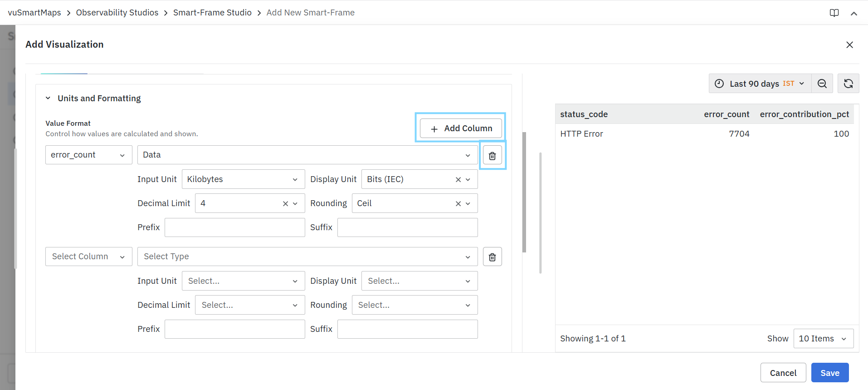This screenshot has width=868, height=390.
Task: Focus the second row Prefix input field
Action: pyautogui.click(x=234, y=329)
